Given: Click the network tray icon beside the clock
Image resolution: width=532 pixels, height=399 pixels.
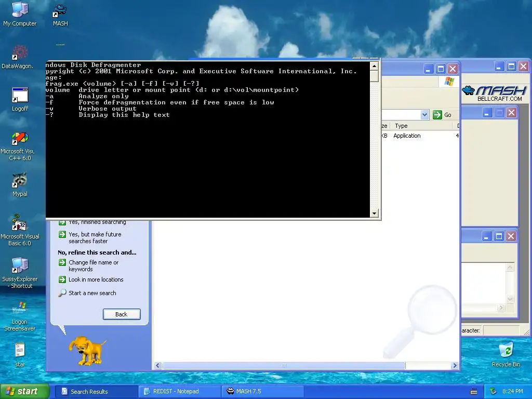Looking at the screenshot, I should tap(494, 392).
